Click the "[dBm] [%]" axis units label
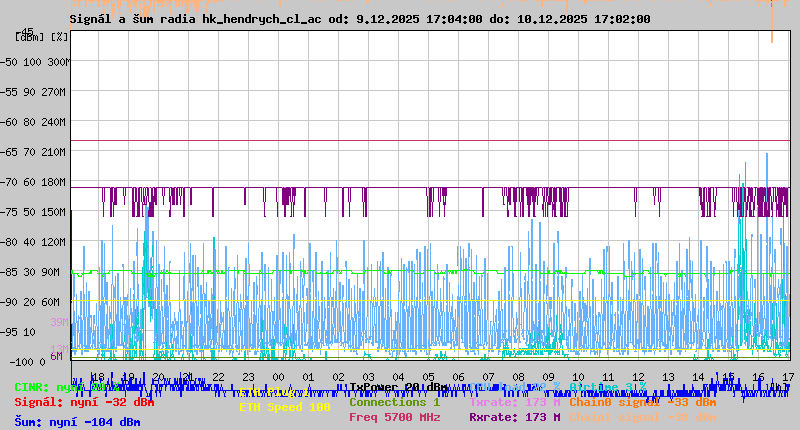Image resolution: width=800 pixels, height=430 pixels. coord(41,36)
